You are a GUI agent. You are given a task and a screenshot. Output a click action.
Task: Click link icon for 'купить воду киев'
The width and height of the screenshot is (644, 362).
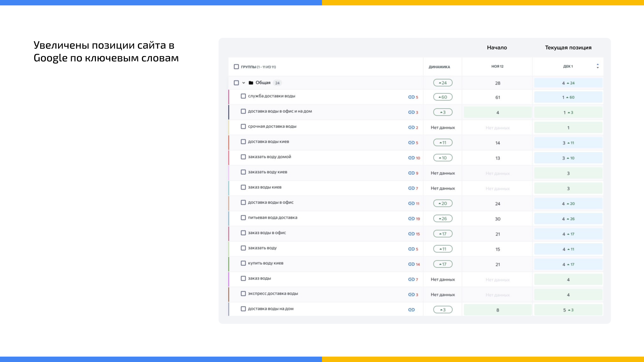411,264
